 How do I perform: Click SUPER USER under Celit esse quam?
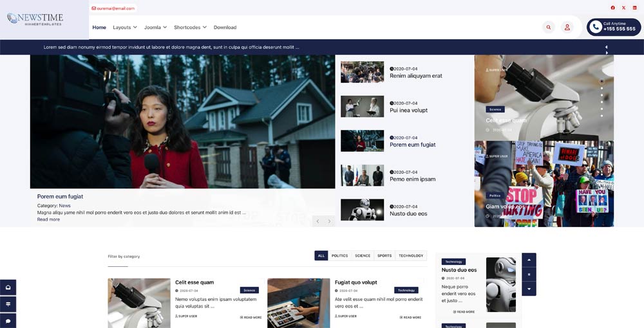(x=186, y=316)
